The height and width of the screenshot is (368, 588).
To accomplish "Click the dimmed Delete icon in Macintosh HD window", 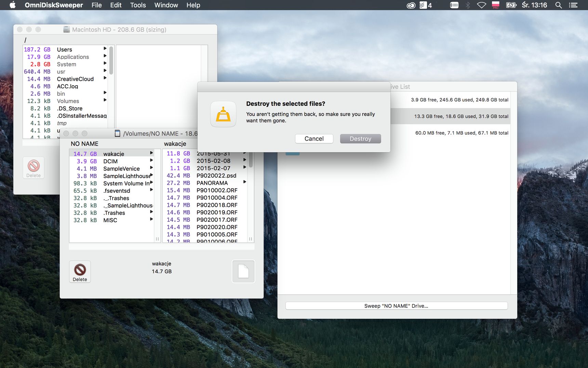I will pyautogui.click(x=34, y=168).
